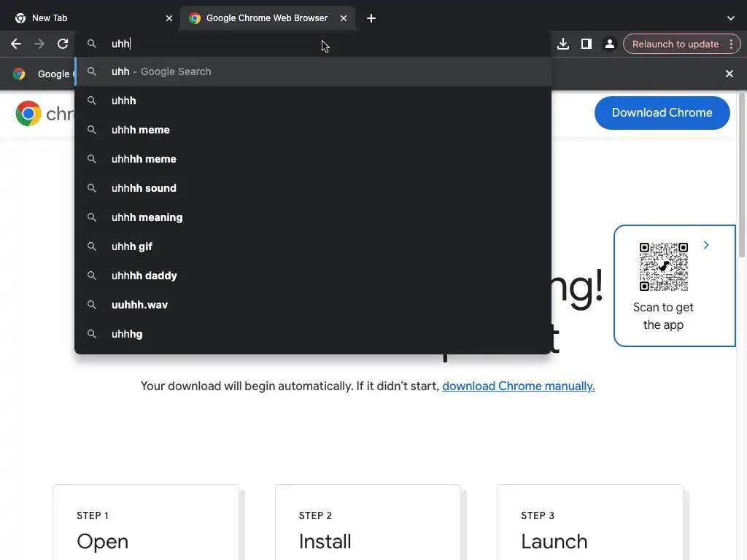
Task: Select the 'uuhhh.wav' suggestion
Action: click(x=313, y=305)
